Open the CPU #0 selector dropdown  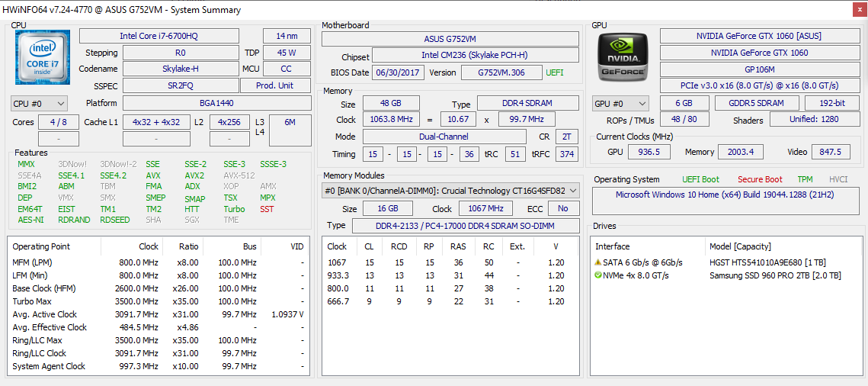(x=40, y=104)
